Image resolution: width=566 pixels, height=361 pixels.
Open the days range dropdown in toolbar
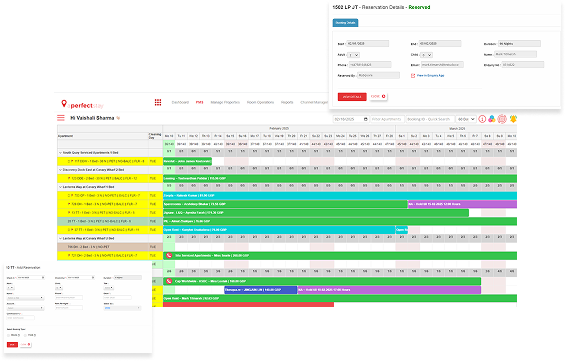(466, 119)
